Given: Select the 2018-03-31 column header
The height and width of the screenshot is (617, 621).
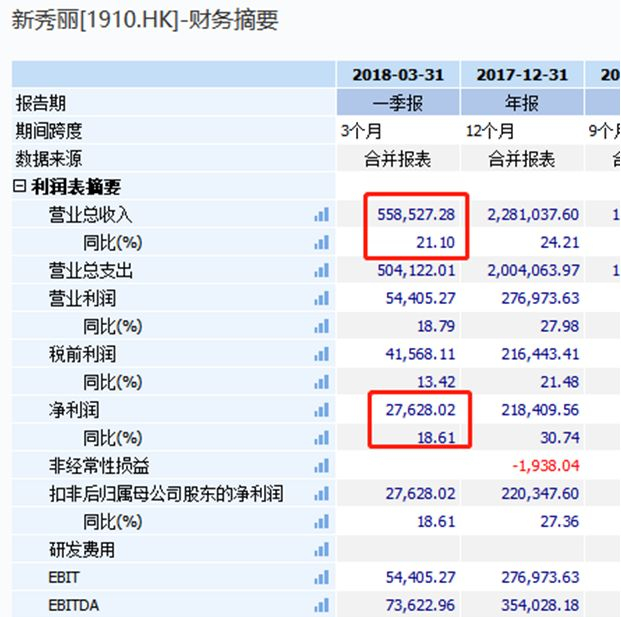Looking at the screenshot, I should coord(398,74).
